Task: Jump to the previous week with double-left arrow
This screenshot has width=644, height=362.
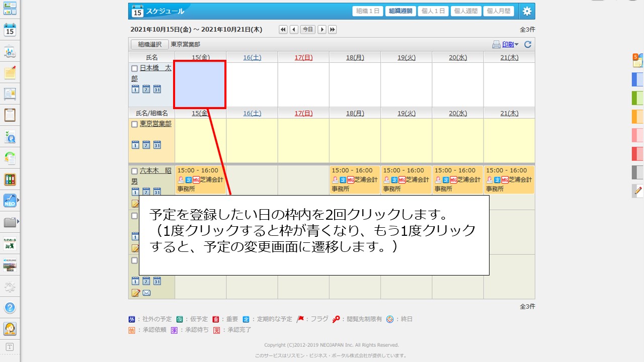Action: (x=283, y=30)
